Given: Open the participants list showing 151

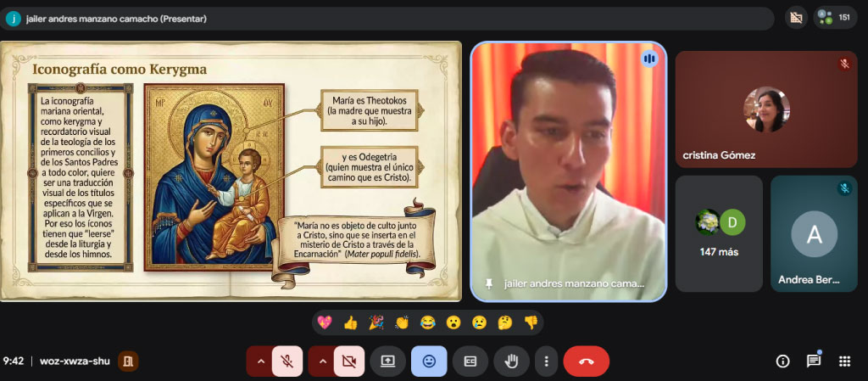Looking at the screenshot, I should pos(835,17).
